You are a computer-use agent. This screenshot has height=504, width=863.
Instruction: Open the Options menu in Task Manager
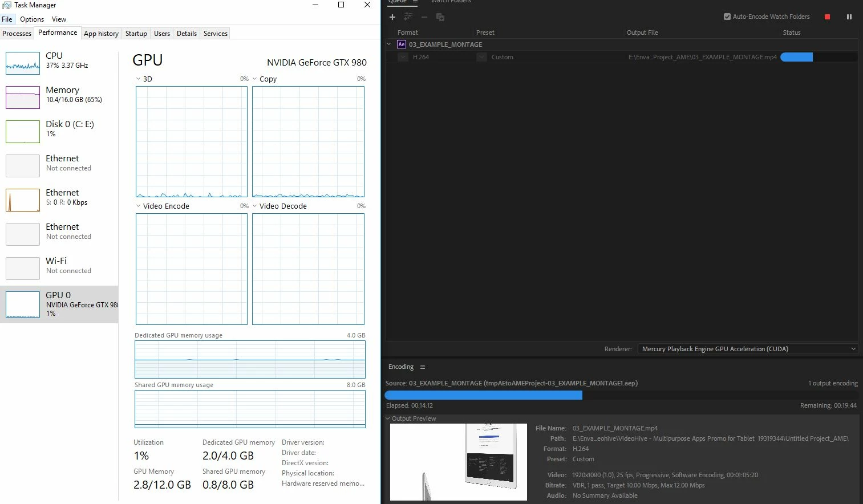tap(32, 19)
